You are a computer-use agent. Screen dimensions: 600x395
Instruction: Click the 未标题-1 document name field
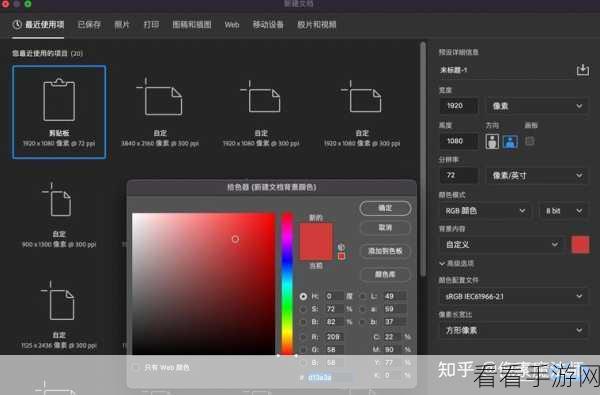coord(505,70)
